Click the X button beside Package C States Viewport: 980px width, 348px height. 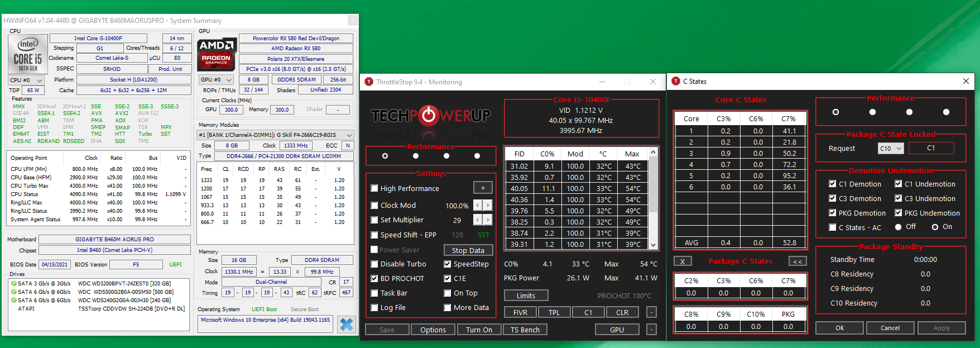pyautogui.click(x=683, y=261)
